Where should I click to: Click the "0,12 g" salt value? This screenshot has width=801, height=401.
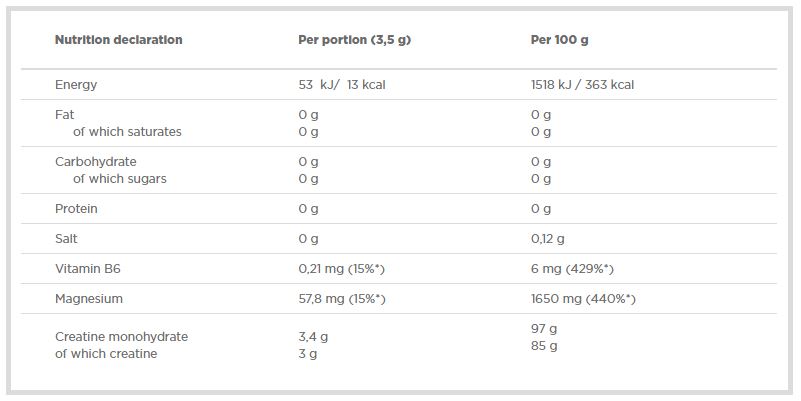point(547,239)
